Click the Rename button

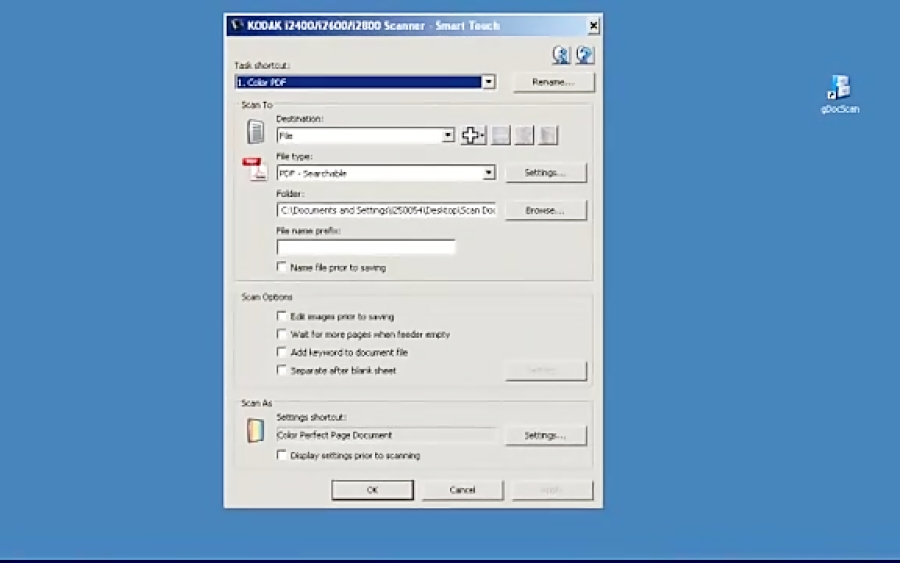[x=553, y=82]
